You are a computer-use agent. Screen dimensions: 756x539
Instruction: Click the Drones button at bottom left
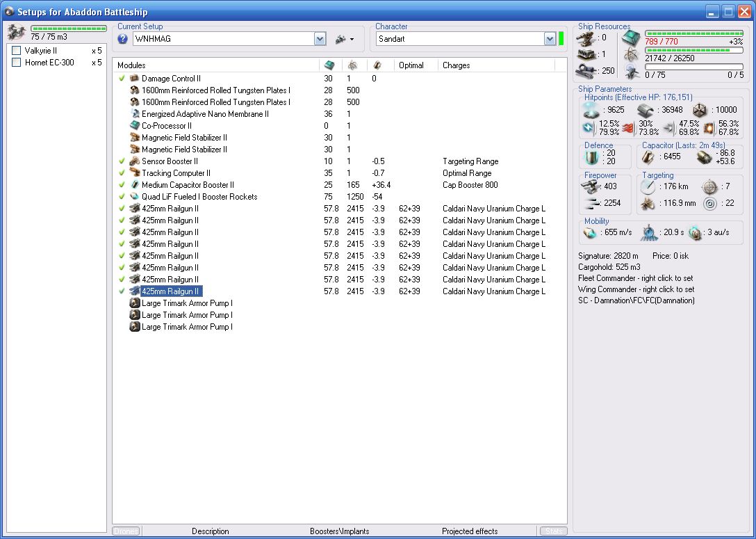(x=126, y=531)
